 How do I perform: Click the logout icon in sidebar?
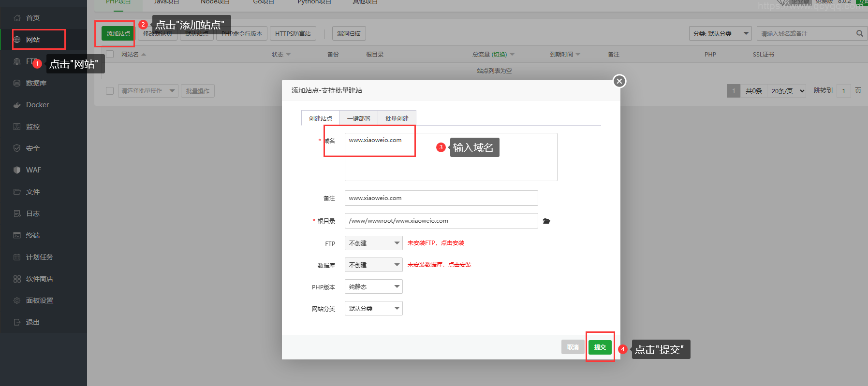click(x=17, y=322)
